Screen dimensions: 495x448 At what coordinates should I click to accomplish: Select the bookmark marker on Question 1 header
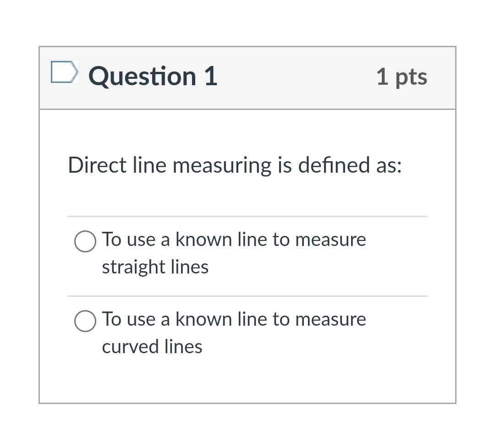64,72
